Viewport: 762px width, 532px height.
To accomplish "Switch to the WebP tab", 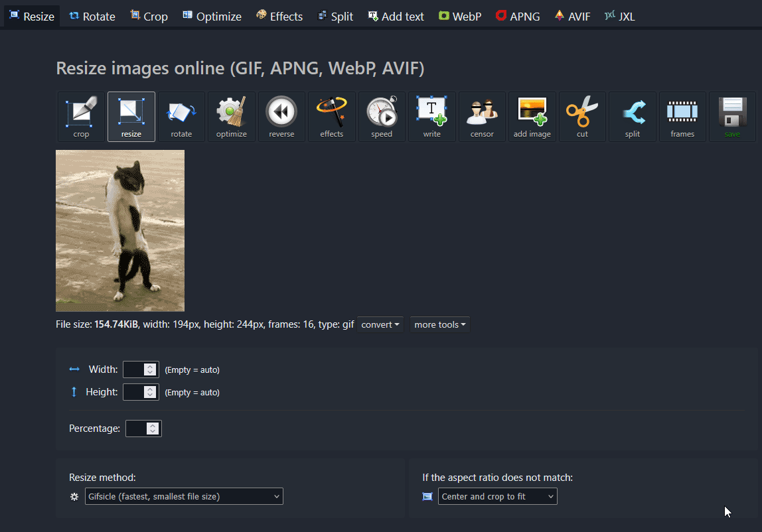I will [x=460, y=16].
